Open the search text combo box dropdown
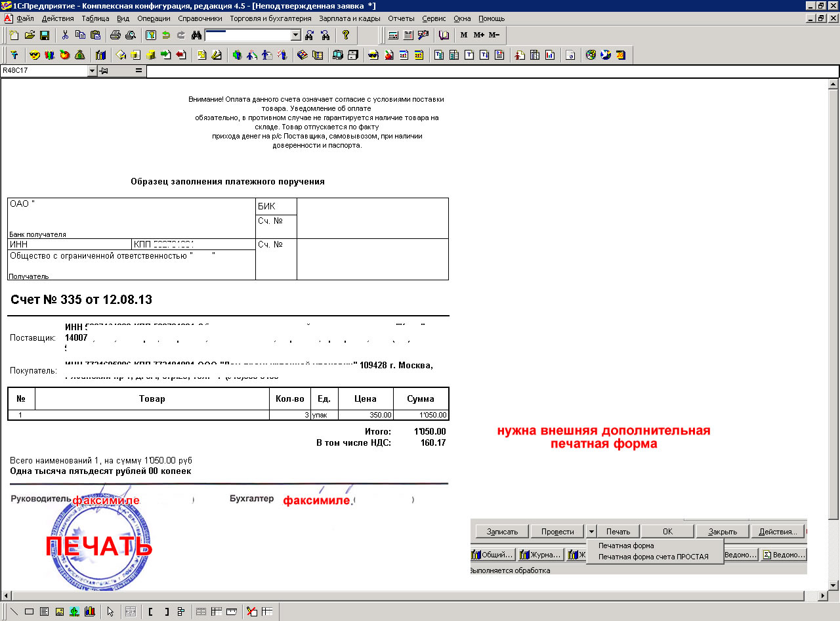The height and width of the screenshot is (621, 840). coord(295,35)
